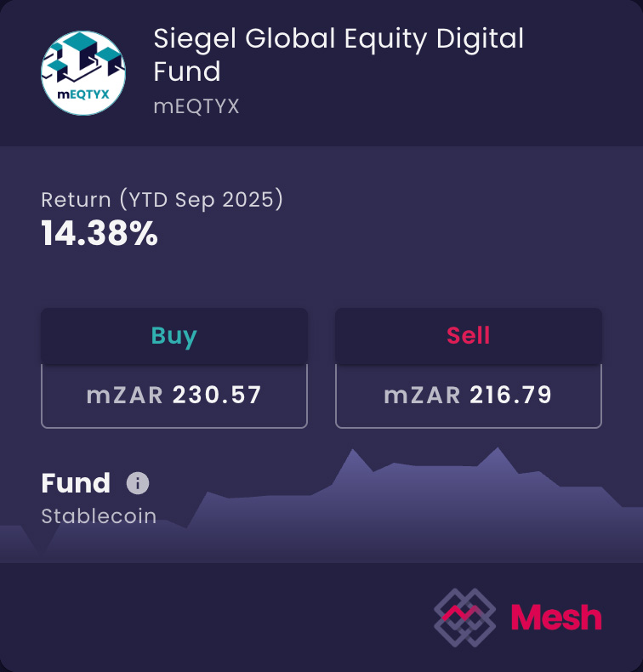The image size is (643, 672).
Task: Click the mEQTYX fund logo
Action: tap(83, 74)
